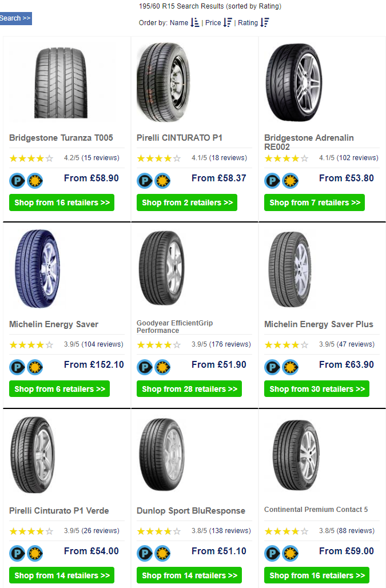This screenshot has height=588, width=386.
Task: Sort results by Name icon
Action: 194,22
